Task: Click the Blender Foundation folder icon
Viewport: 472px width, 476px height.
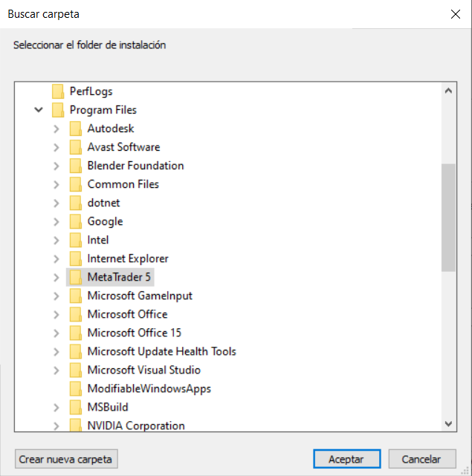Action: [x=75, y=166]
